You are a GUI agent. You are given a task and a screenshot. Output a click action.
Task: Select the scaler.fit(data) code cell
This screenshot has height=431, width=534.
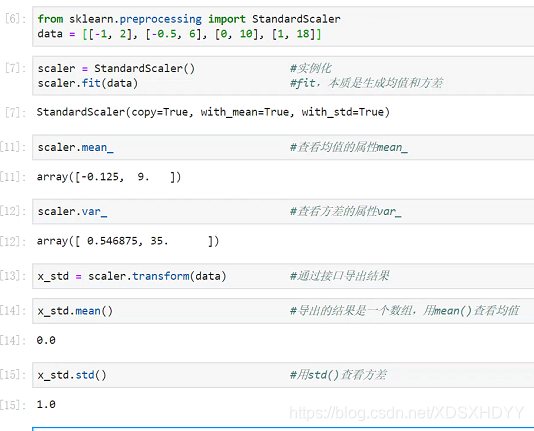(283, 76)
